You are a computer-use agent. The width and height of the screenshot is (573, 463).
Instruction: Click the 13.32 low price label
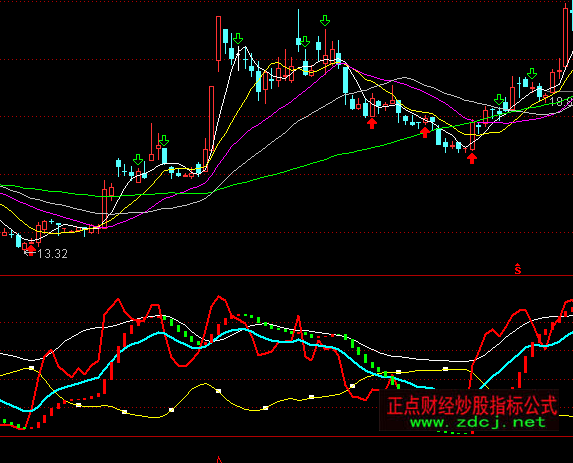pos(53,254)
